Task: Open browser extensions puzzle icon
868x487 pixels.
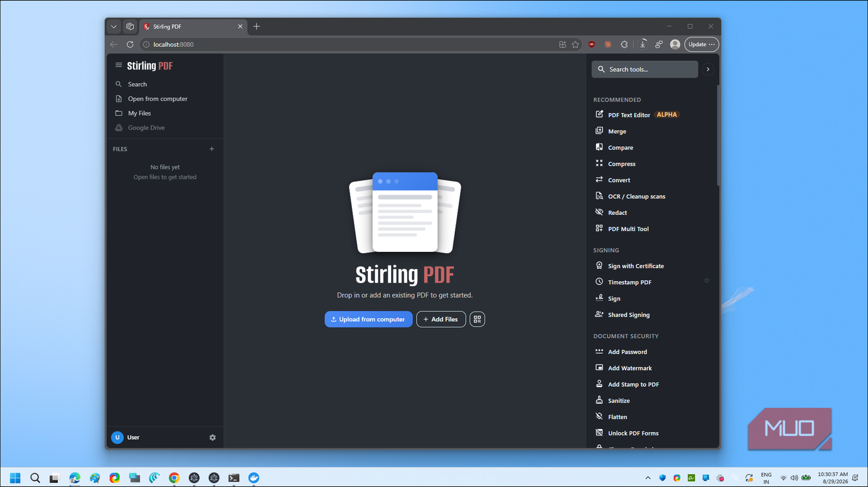Action: tap(624, 44)
